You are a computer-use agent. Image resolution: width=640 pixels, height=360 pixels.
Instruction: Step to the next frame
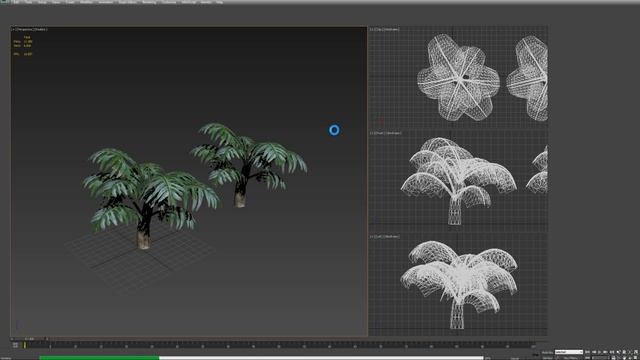(x=605, y=352)
